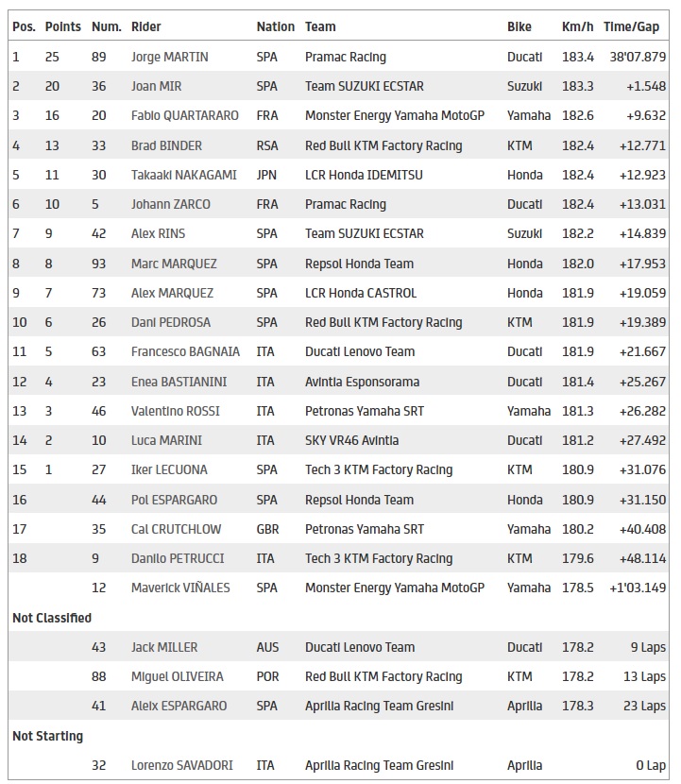The height and width of the screenshot is (784, 681).
Task: Click the Nation column header
Action: pyautogui.click(x=275, y=27)
